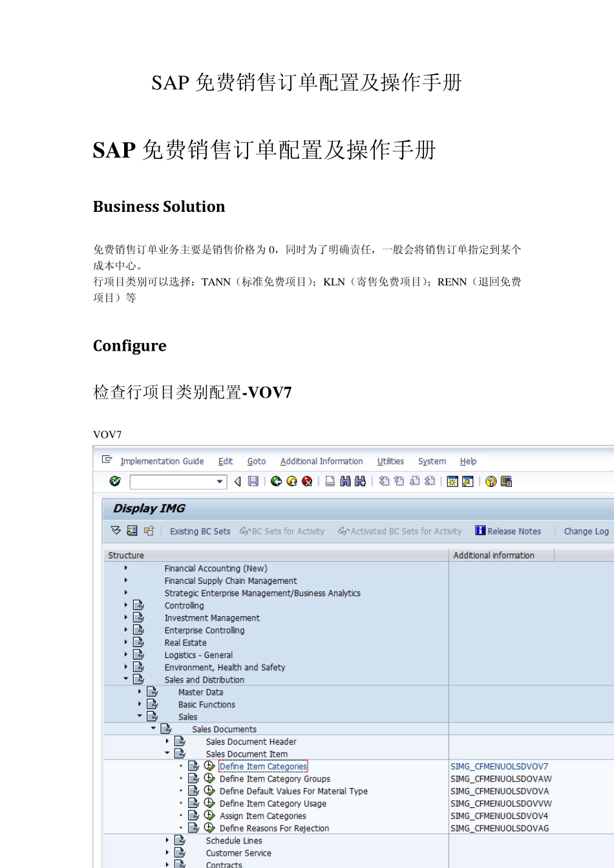Click the Additional information column header

point(501,555)
